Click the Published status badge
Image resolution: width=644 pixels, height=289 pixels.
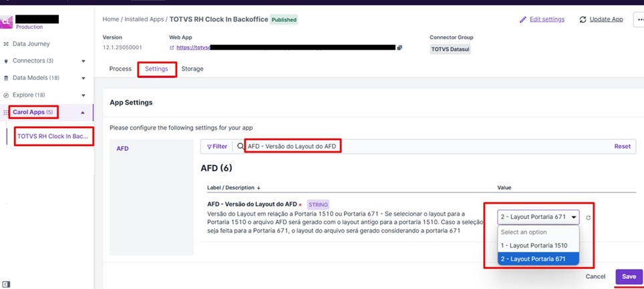pyautogui.click(x=284, y=19)
